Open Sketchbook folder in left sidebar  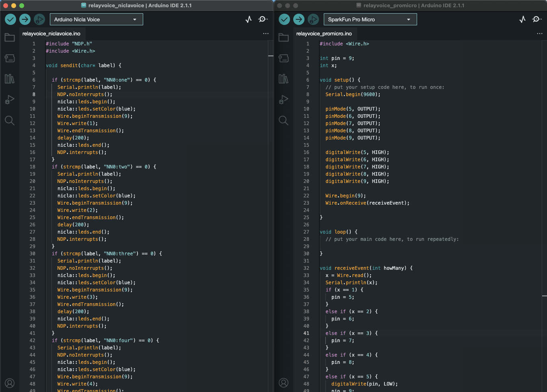click(x=10, y=37)
